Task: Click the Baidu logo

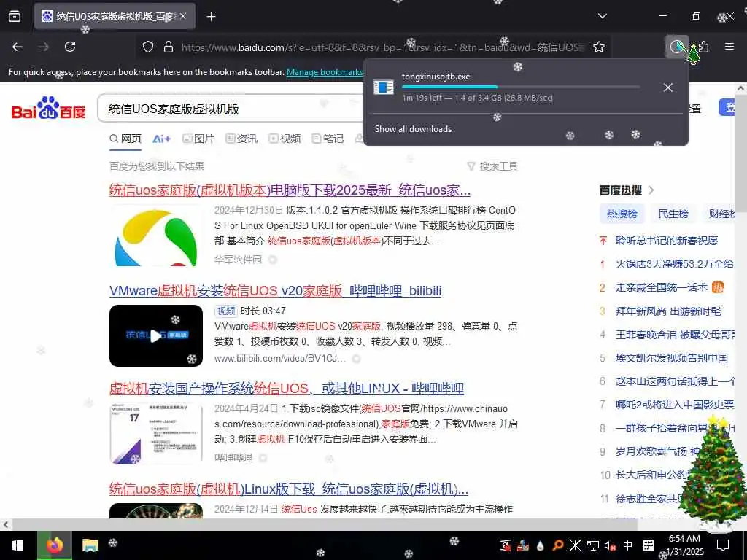Action: point(48,109)
